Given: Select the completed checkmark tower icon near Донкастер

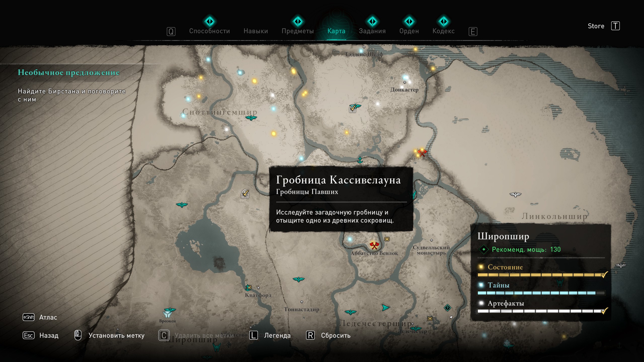Looking at the screenshot, I should pos(353,109).
